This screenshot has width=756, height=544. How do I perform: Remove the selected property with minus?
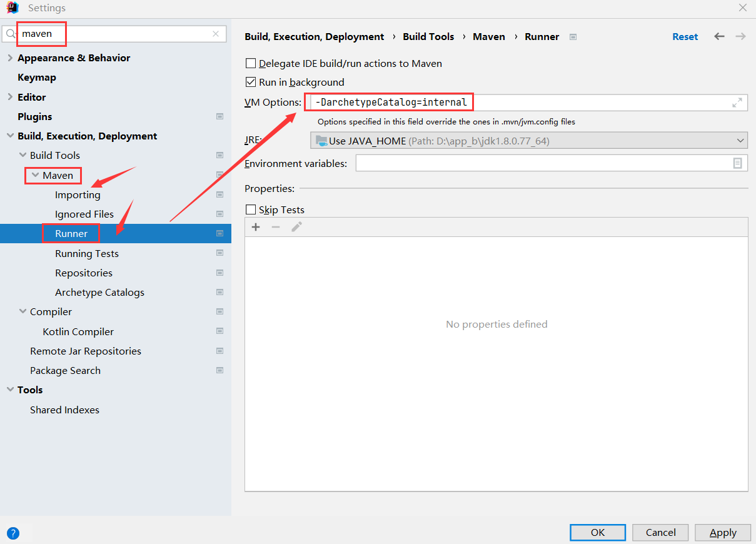tap(276, 226)
